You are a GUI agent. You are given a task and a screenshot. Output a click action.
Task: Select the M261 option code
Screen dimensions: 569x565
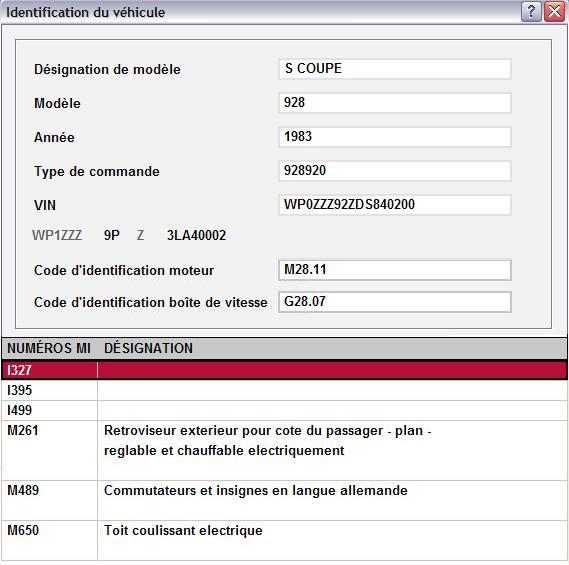pos(23,431)
